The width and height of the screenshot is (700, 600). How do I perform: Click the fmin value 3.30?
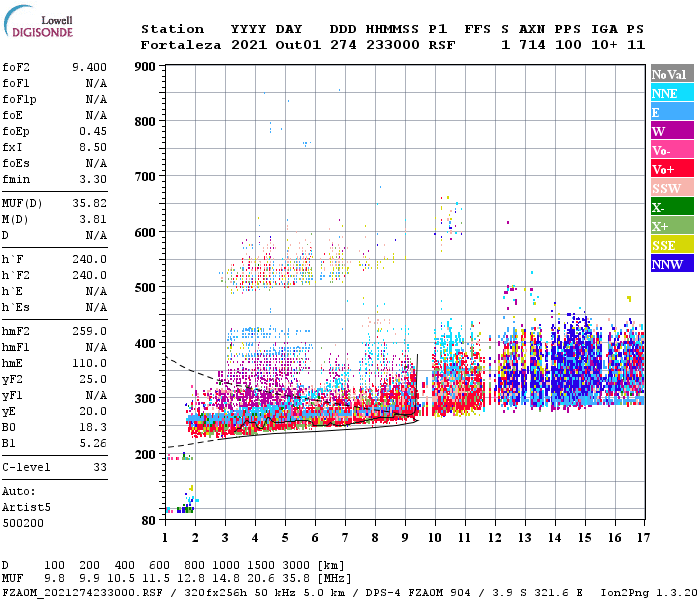click(93, 179)
